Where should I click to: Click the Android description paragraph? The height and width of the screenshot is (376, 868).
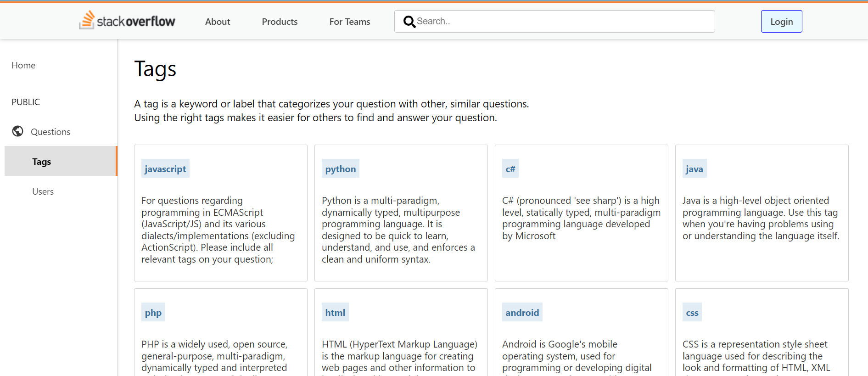(577, 357)
